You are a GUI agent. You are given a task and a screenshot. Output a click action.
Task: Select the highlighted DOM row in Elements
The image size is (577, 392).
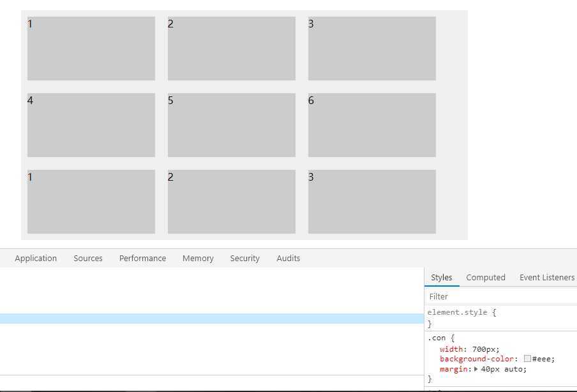(212, 319)
